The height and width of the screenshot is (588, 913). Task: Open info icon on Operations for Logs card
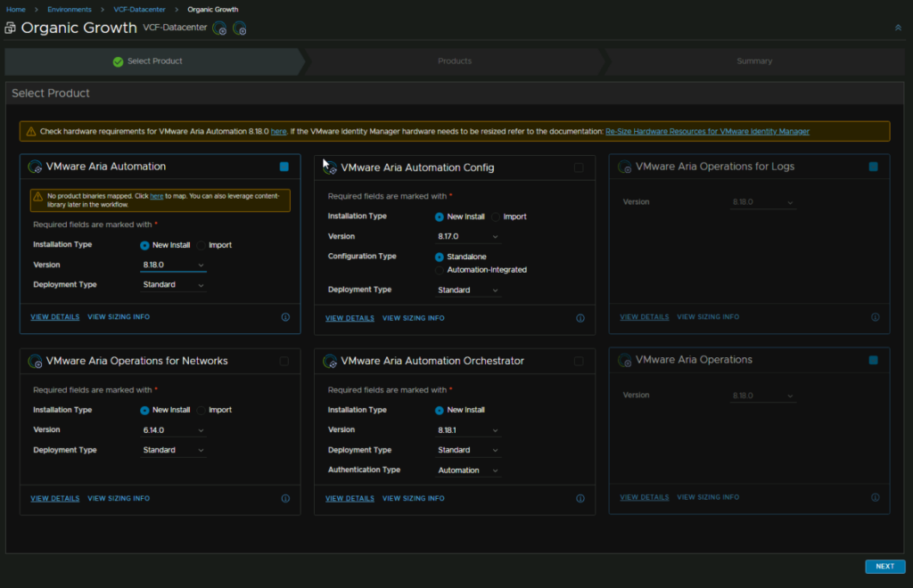(x=876, y=317)
